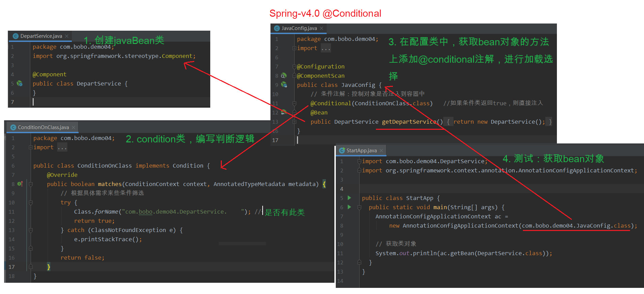The width and height of the screenshot is (644, 294).
Task: Close the ConditionOnClass.java tab
Action: [73, 127]
